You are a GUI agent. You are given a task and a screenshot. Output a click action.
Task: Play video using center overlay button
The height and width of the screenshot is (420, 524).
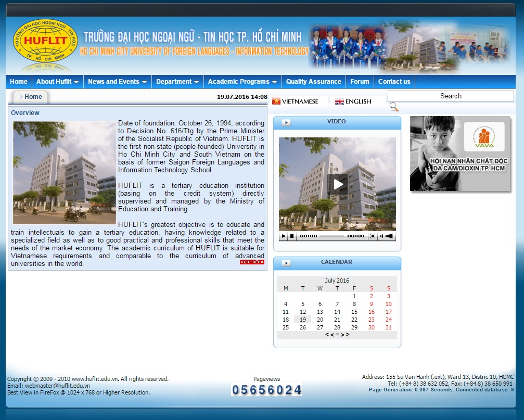point(338,184)
